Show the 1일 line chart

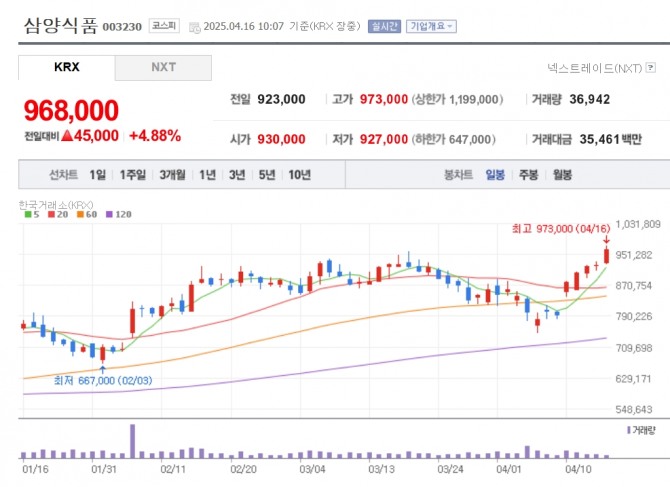97,175
